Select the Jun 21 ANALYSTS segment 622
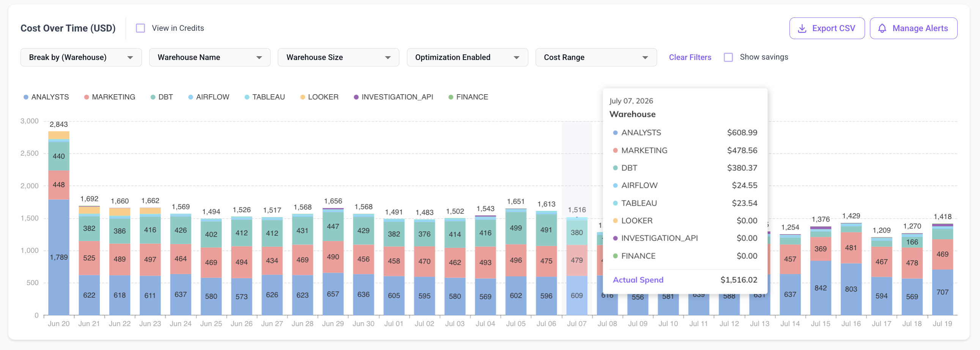This screenshot has height=350, width=980. click(89, 295)
